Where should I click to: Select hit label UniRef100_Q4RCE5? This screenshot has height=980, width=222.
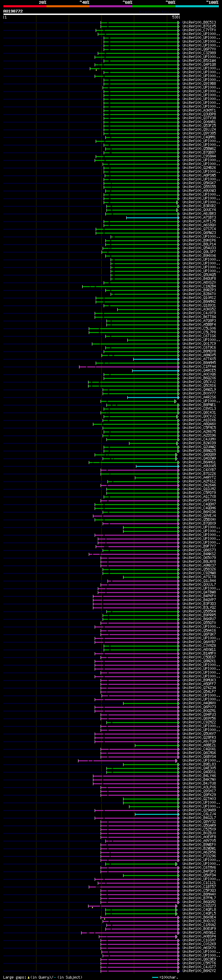click(x=199, y=370)
